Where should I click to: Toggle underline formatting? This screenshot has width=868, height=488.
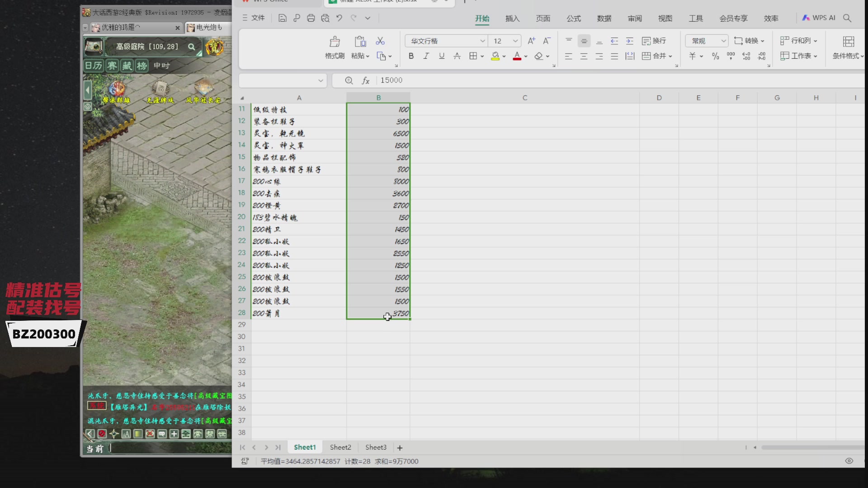tap(442, 56)
